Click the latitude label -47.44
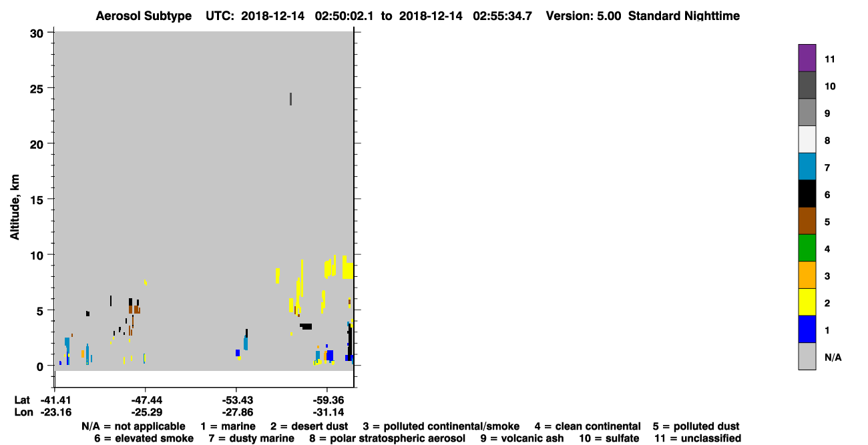 click(x=145, y=400)
